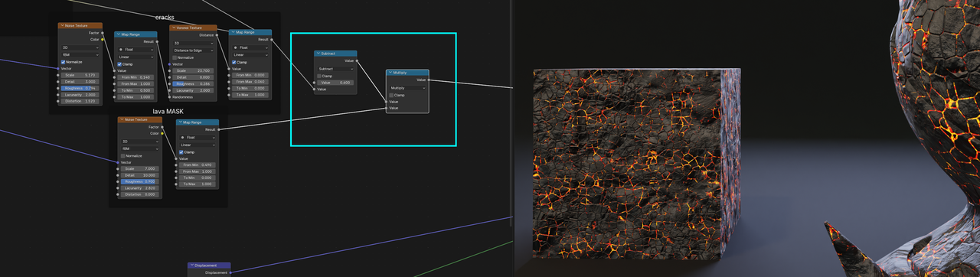This screenshot has width=980, height=277.
Task: Click Factor output socket on lava MASK noise
Action: (162, 127)
